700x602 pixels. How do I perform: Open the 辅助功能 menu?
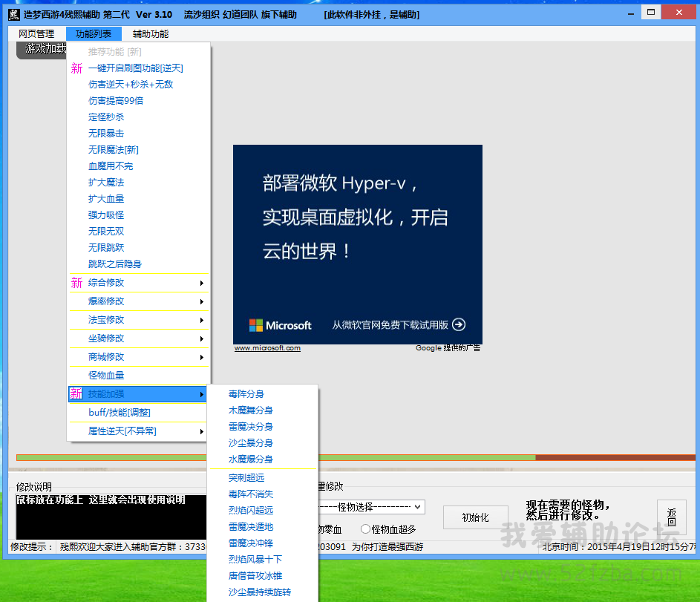click(x=151, y=34)
